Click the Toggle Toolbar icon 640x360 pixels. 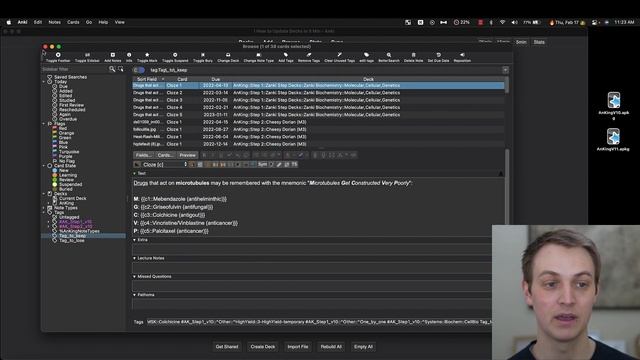pyautogui.click(x=58, y=55)
